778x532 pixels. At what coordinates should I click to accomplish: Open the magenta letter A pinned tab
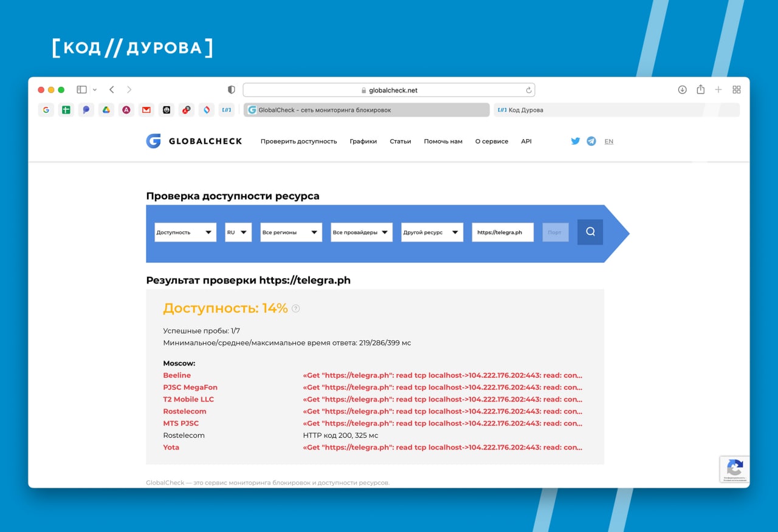tap(126, 110)
